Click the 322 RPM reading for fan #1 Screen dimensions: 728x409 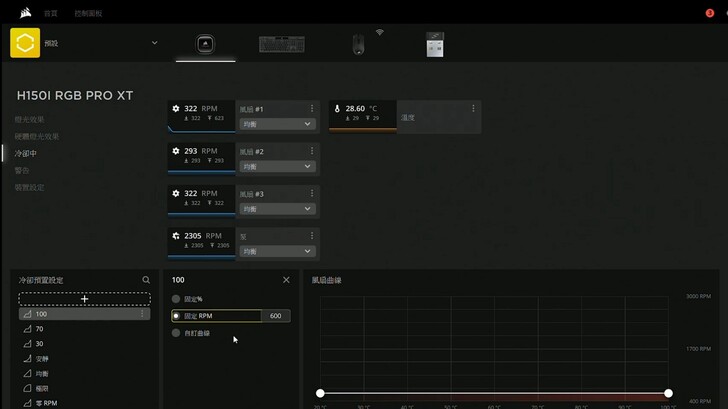click(201, 109)
